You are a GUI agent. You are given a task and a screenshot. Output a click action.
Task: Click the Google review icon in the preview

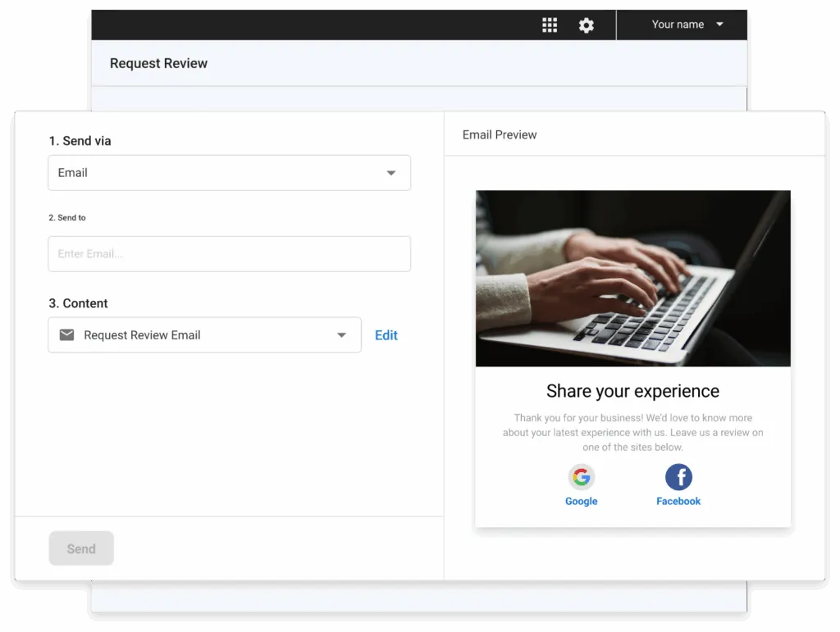click(581, 476)
